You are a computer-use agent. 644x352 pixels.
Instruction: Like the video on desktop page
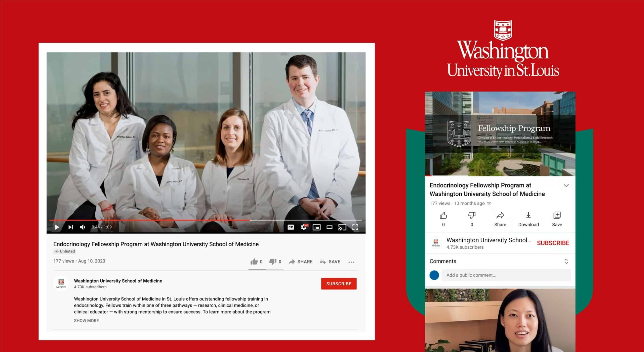256,262
